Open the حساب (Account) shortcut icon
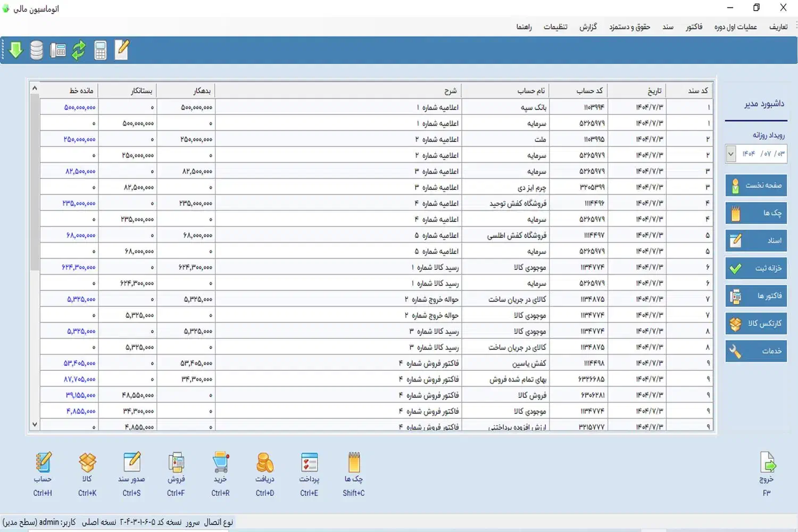798x532 pixels. (x=43, y=463)
